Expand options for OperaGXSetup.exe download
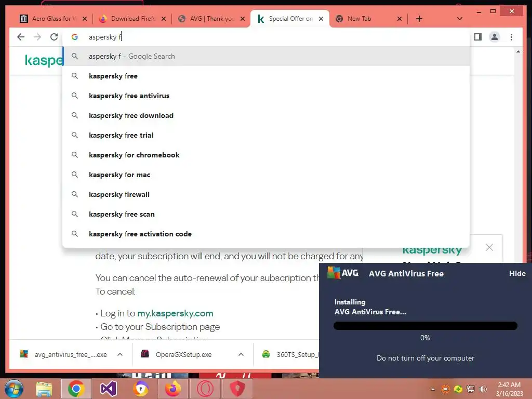The image size is (532, 399). [x=241, y=354]
